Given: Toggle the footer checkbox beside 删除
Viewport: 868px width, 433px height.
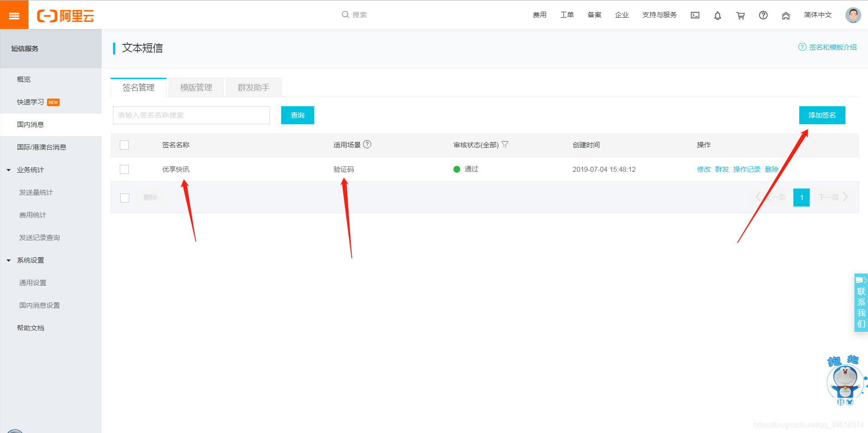Looking at the screenshot, I should pyautogui.click(x=125, y=198).
